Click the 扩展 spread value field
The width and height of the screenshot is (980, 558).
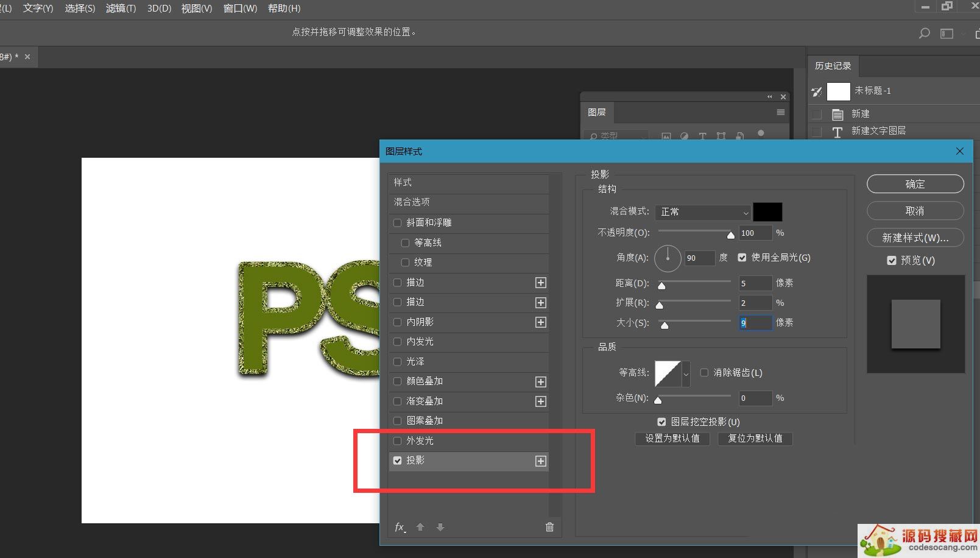click(x=755, y=303)
